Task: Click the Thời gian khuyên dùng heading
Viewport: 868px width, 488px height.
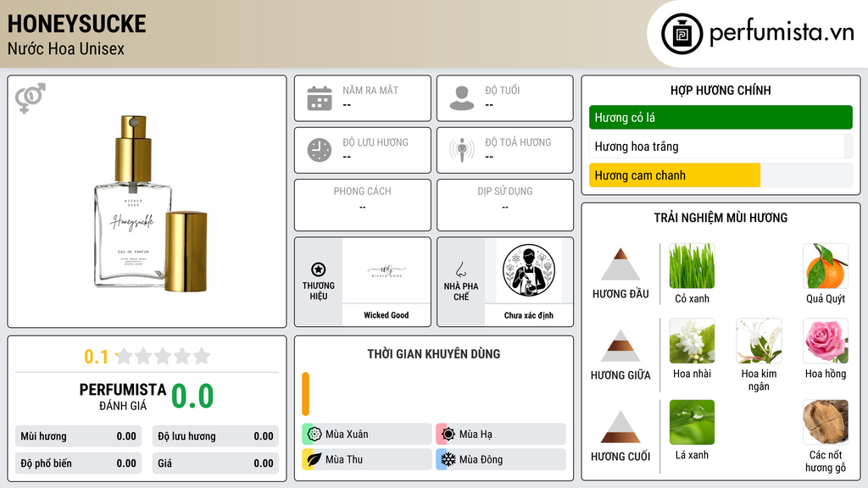Action: pyautogui.click(x=434, y=353)
